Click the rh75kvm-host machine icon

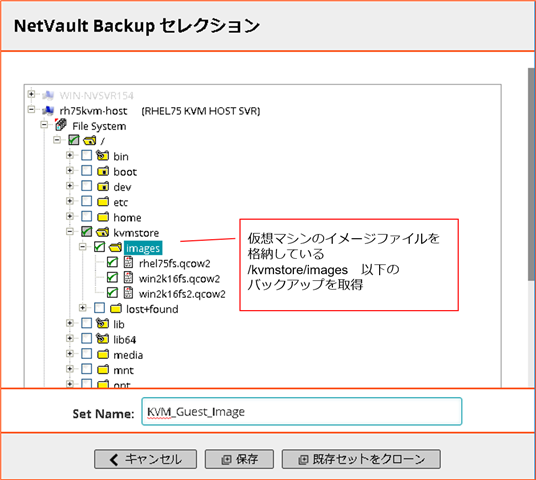(48, 110)
